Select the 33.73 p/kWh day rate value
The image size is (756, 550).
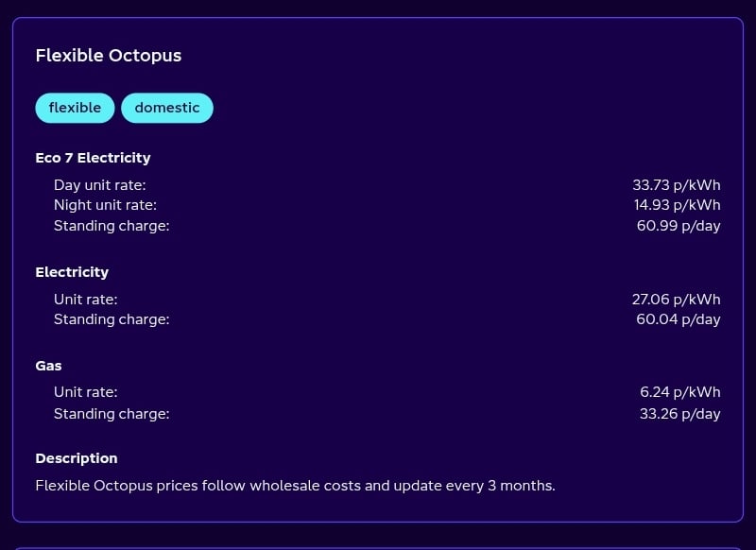pyautogui.click(x=676, y=185)
